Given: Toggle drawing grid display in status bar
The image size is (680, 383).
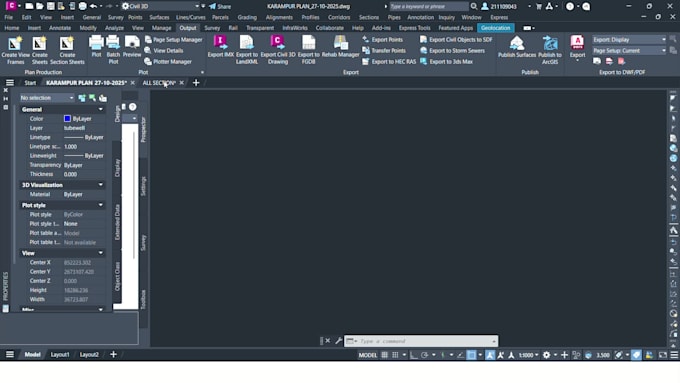Looking at the screenshot, I should [x=384, y=355].
